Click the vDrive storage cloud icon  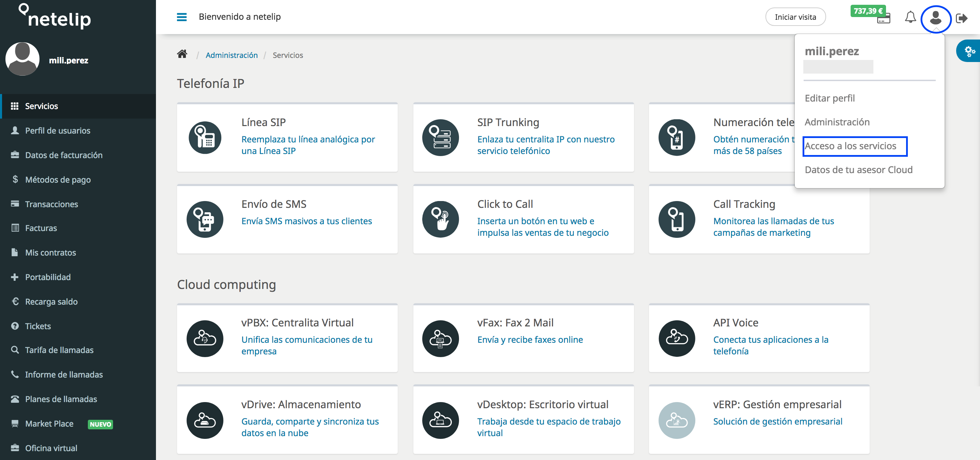click(205, 420)
